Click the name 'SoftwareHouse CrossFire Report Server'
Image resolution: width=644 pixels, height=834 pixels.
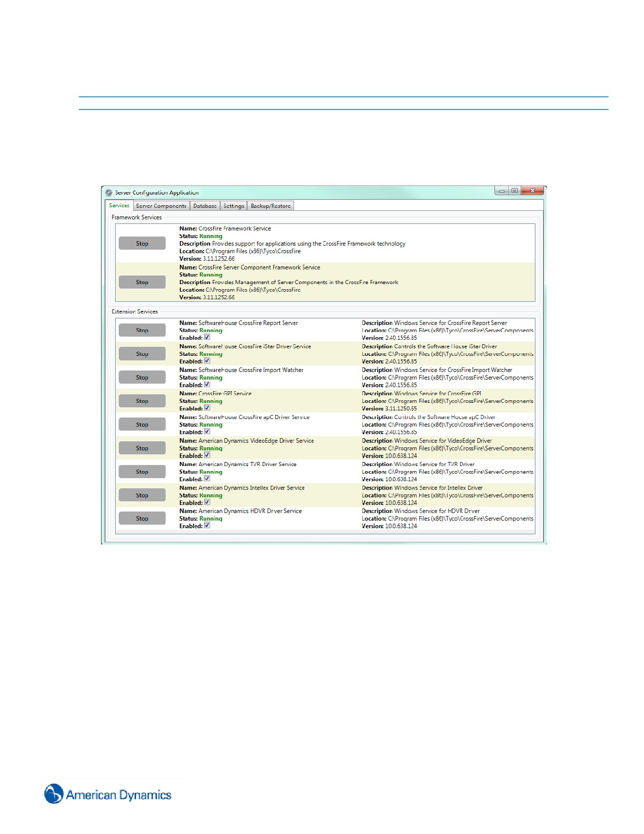[248, 323]
